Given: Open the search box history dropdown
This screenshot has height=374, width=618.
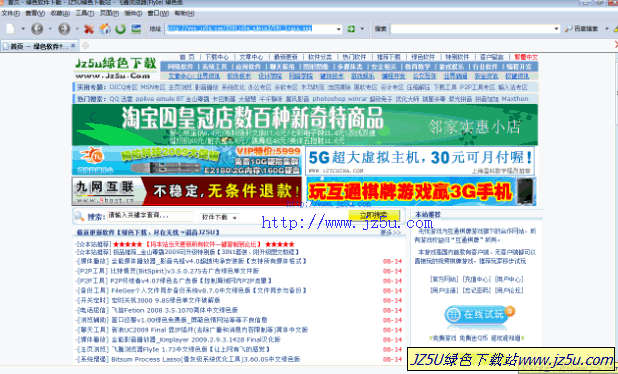Looking at the screenshot, I should (556, 29).
